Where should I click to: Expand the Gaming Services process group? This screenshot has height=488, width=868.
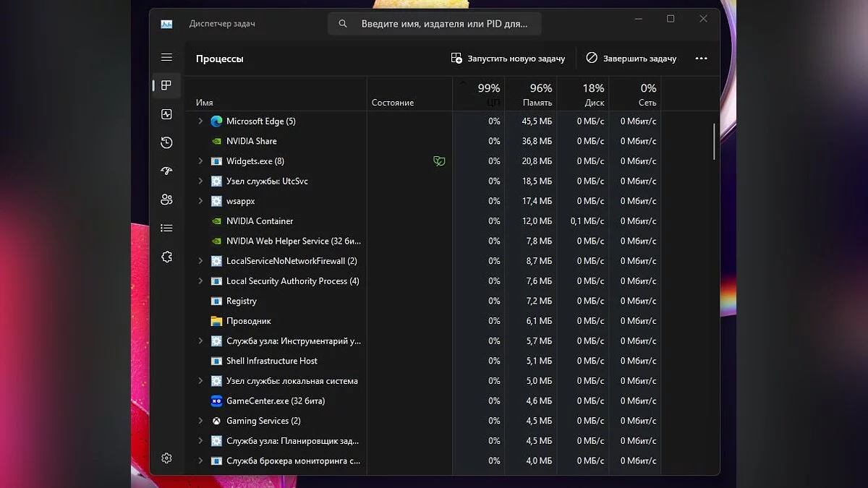[201, 421]
